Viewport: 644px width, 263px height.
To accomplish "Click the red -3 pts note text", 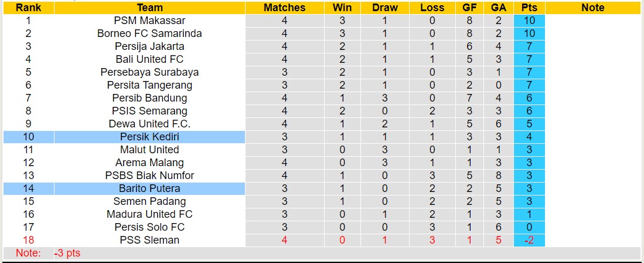I will pyautogui.click(x=67, y=254).
